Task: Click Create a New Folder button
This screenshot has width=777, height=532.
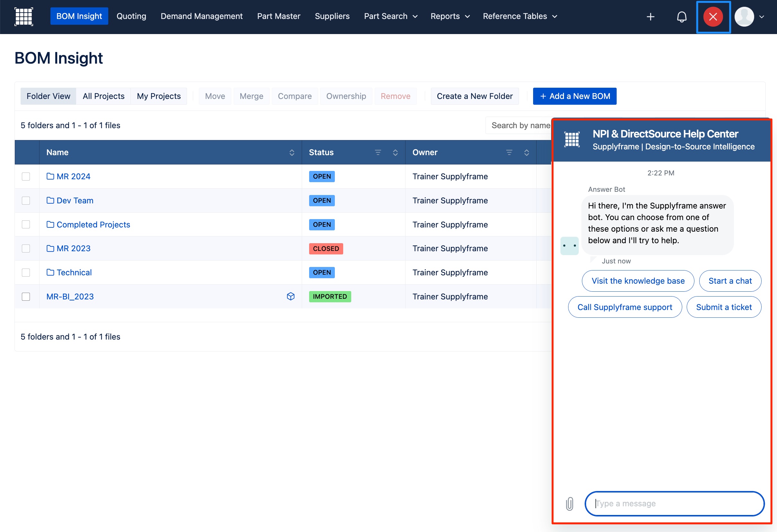Action: (x=475, y=96)
